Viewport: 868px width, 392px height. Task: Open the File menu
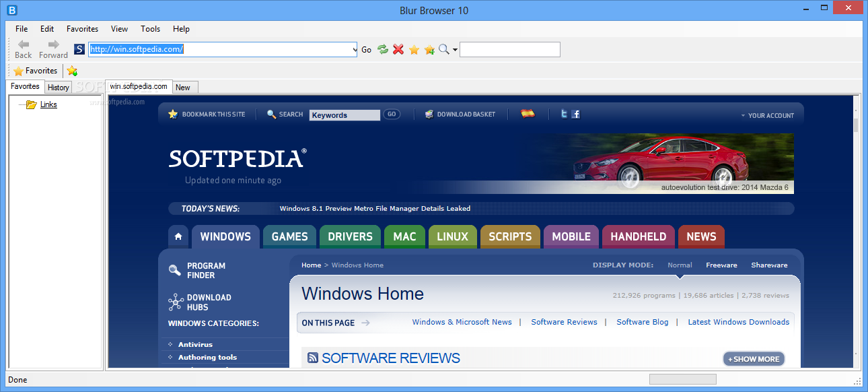22,29
